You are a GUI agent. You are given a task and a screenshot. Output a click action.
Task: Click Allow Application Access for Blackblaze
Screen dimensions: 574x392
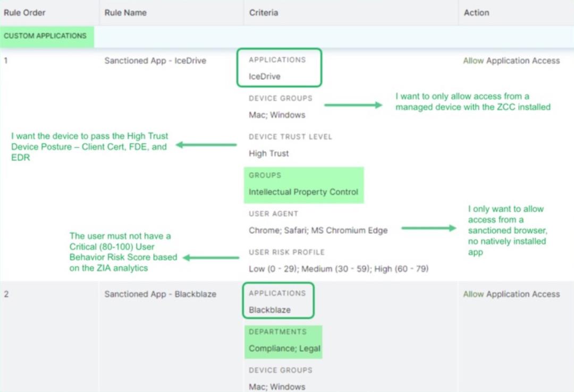pyautogui.click(x=512, y=294)
